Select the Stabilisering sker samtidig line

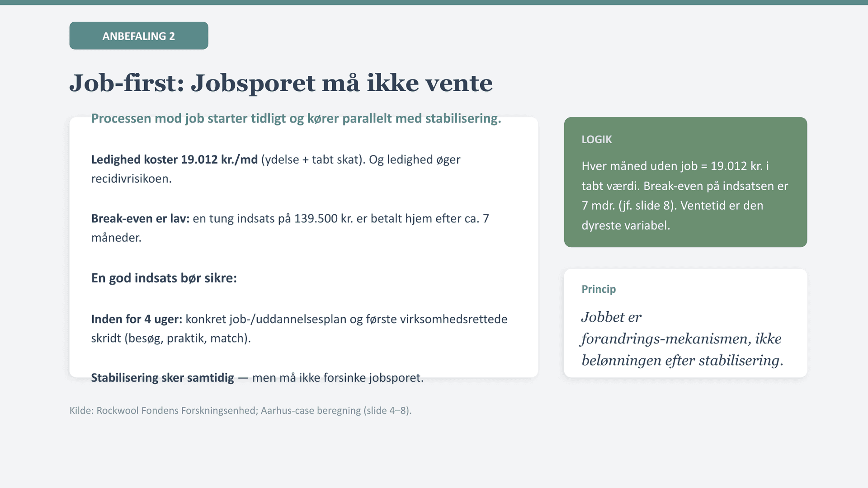pyautogui.click(x=257, y=378)
